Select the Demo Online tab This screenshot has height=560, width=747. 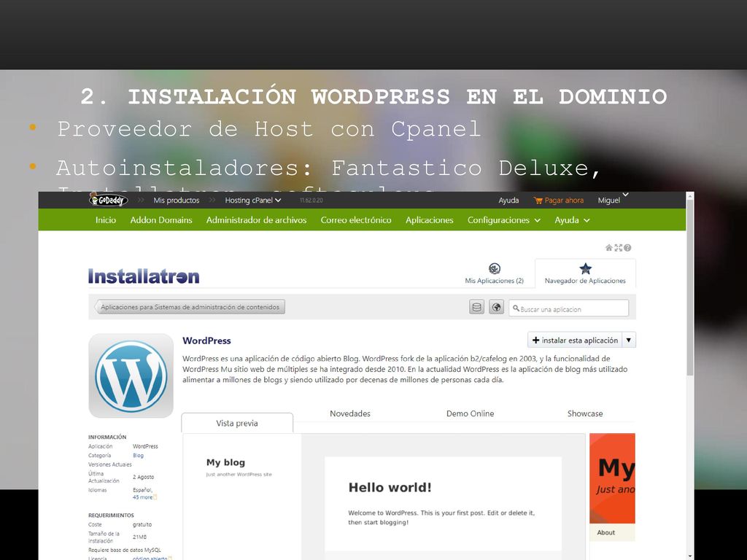[471, 413]
